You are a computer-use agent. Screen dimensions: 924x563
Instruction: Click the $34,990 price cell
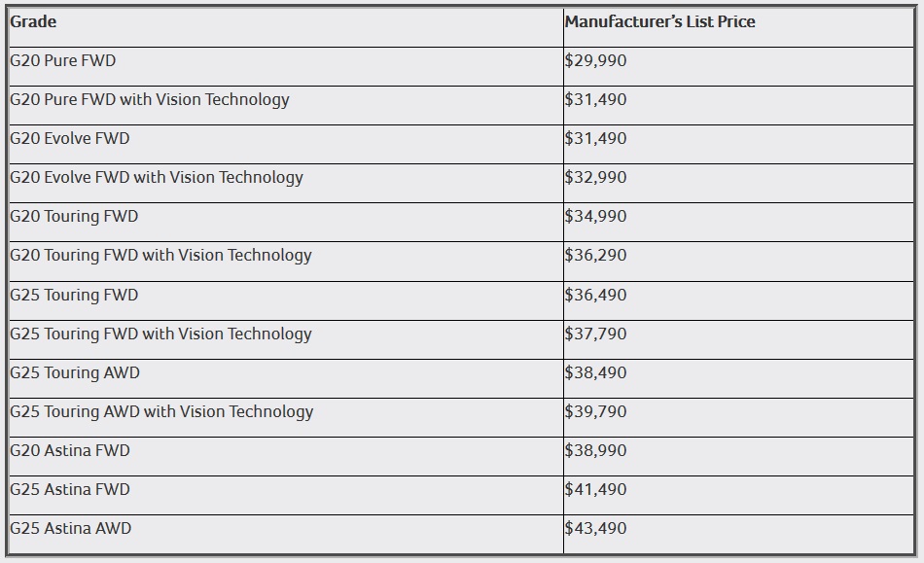tap(596, 216)
